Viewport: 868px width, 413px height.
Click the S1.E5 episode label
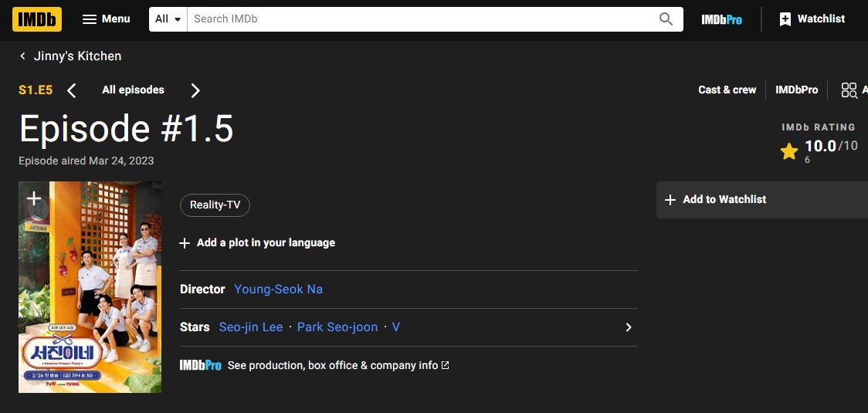(x=36, y=90)
